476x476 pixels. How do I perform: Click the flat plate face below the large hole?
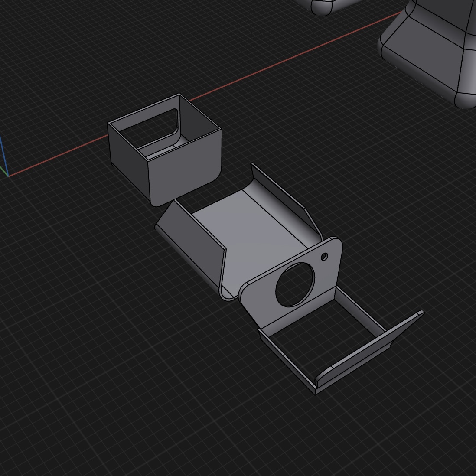click(x=277, y=313)
